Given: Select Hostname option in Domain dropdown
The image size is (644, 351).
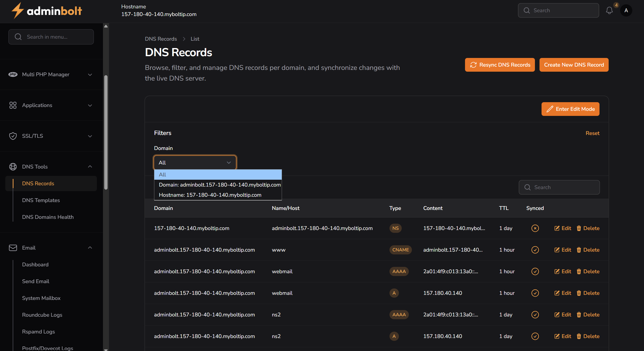Looking at the screenshot, I should click(210, 195).
